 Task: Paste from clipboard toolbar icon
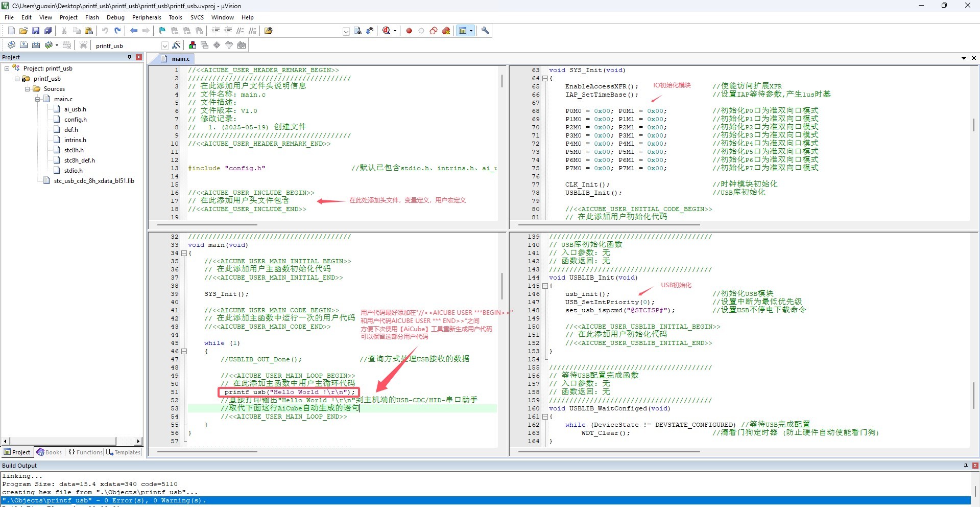point(89,31)
